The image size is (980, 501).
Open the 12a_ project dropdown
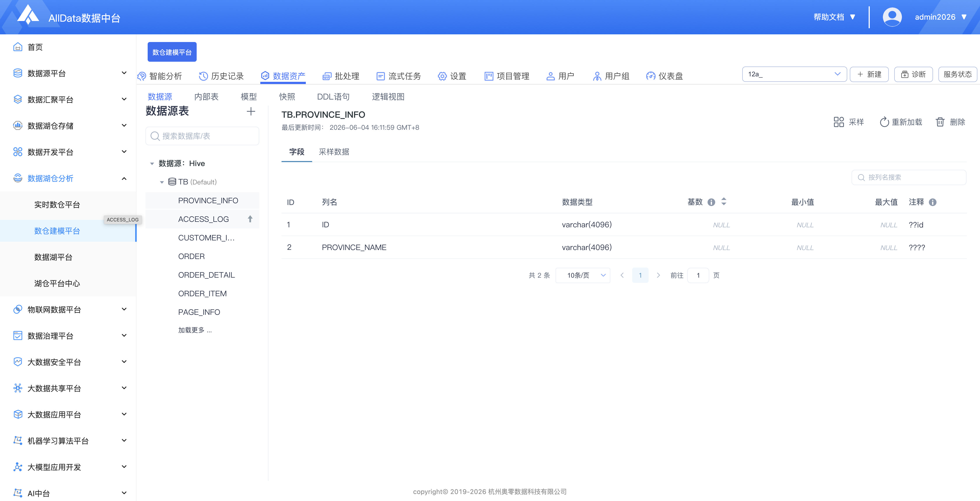[794, 74]
